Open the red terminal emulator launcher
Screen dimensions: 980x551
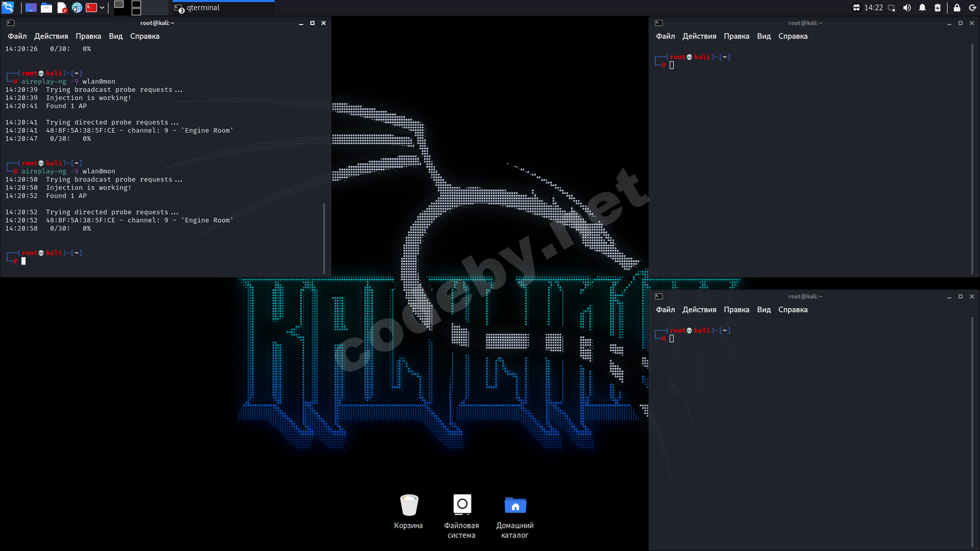(x=91, y=8)
